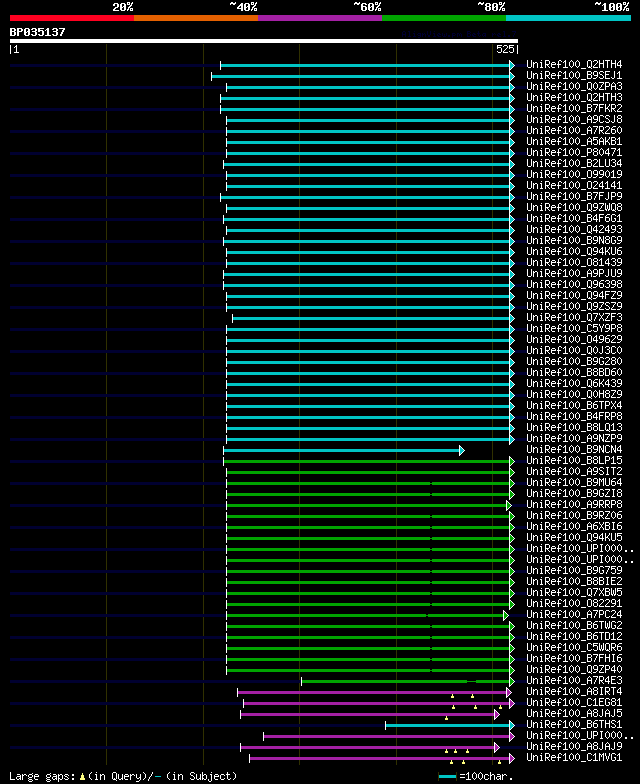Click the white BP035137 query bar
The image size is (640, 784).
pyautogui.click(x=264, y=41)
